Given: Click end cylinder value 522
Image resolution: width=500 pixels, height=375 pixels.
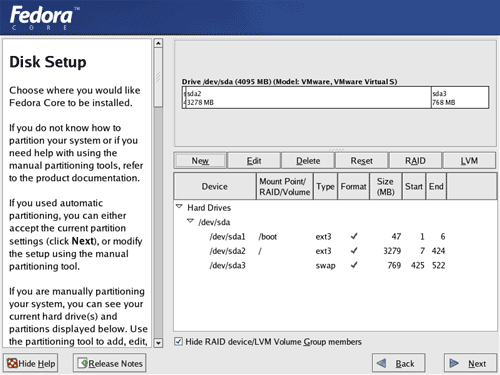Looking at the screenshot, I should tap(439, 265).
